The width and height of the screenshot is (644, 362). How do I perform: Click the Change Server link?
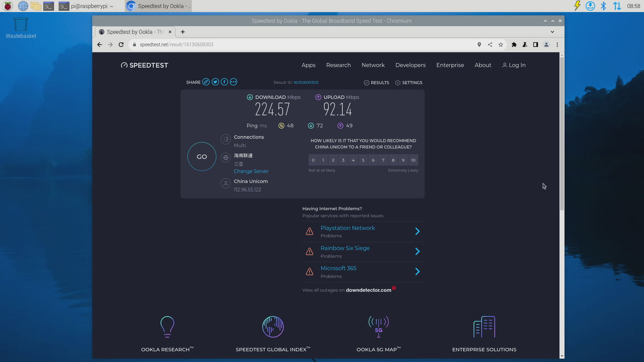[251, 171]
